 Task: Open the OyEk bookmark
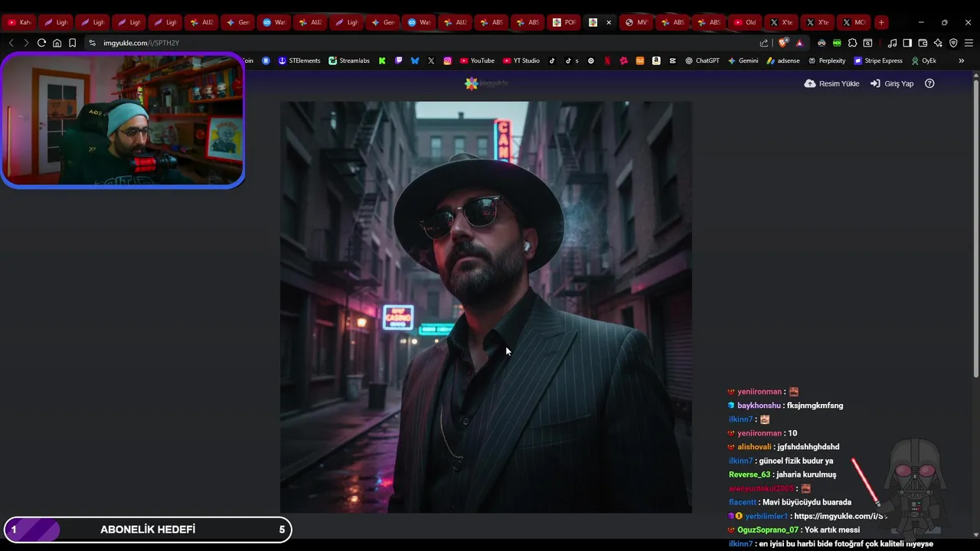[923, 60]
